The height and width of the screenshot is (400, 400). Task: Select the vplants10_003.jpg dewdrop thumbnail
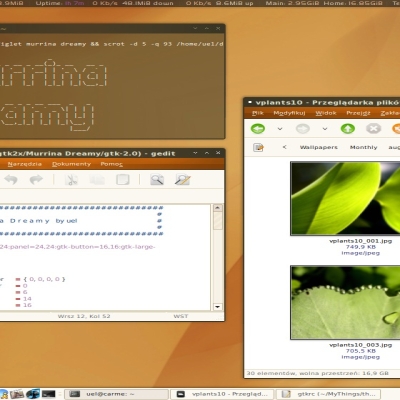345,302
